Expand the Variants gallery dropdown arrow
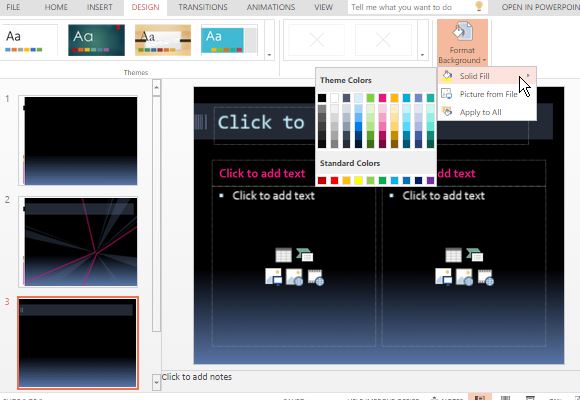 pyautogui.click(x=422, y=55)
